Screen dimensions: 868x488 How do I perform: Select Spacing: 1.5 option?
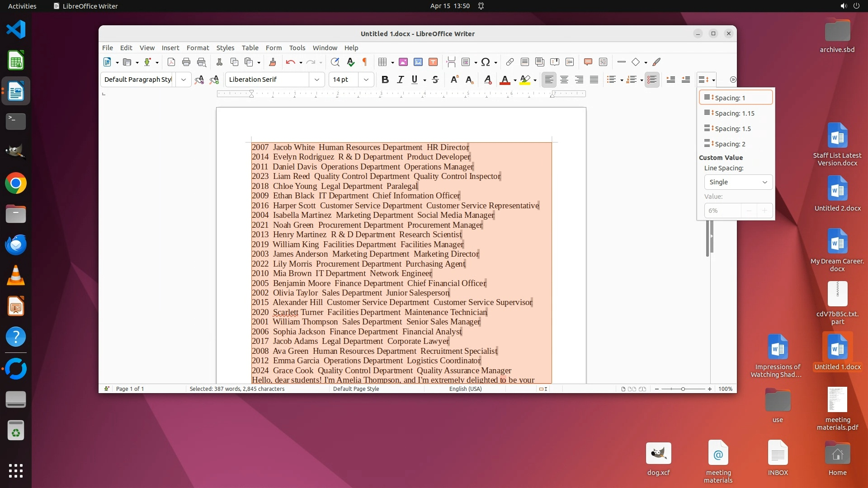[732, 129]
